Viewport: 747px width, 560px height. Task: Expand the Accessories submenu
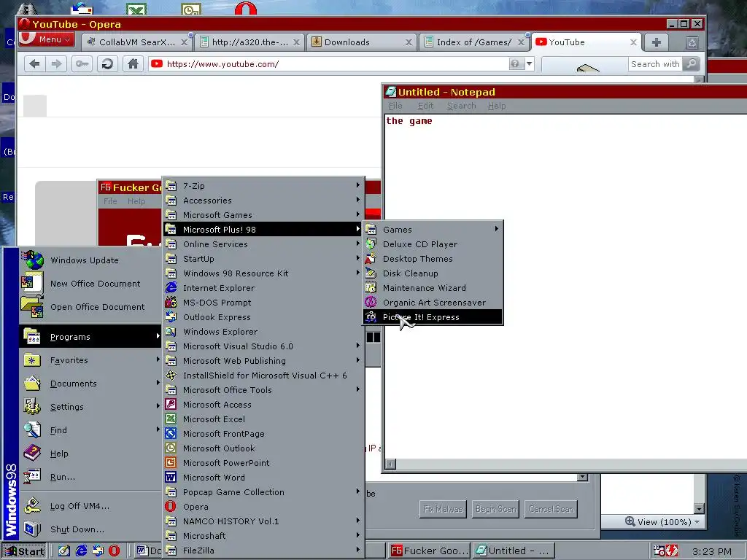(263, 201)
